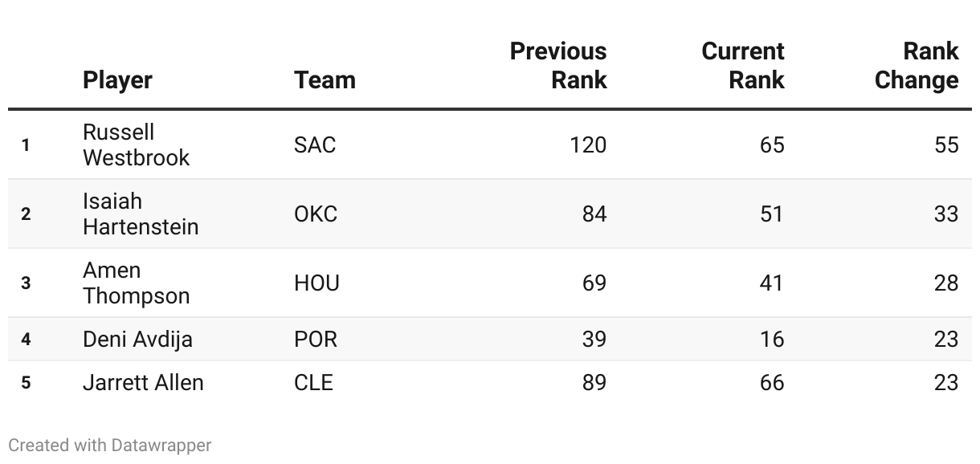Image resolution: width=980 pixels, height=464 pixels.
Task: Click rank change value 55
Action: pos(946,144)
